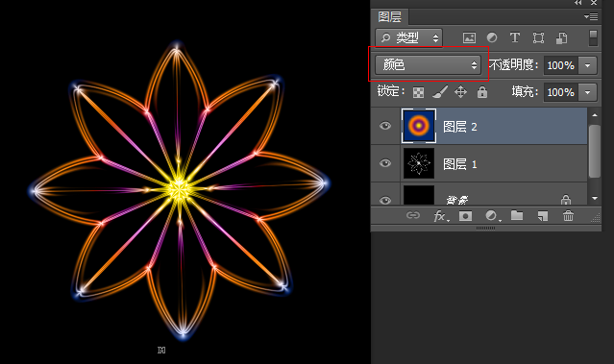Lock transparent pixels checkerboard icon
Screen dimensions: 614x364
pyautogui.click(x=418, y=92)
